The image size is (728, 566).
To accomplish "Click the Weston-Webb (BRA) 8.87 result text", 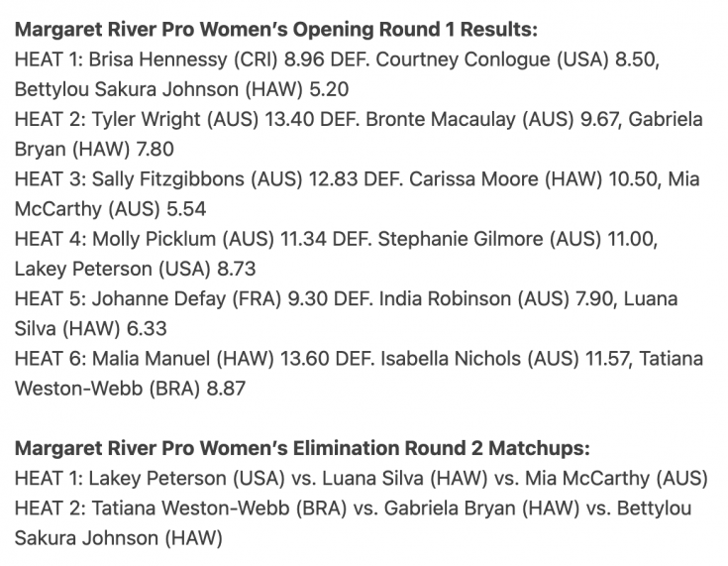I will [130, 389].
